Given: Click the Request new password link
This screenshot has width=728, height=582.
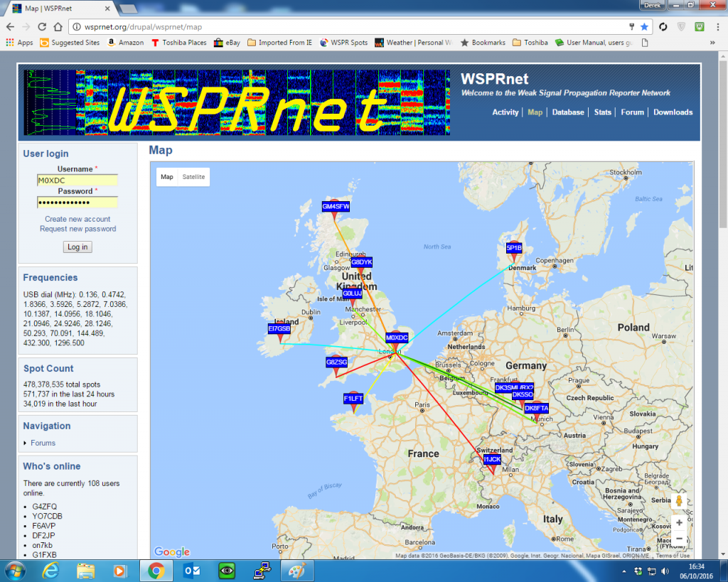Looking at the screenshot, I should click(x=78, y=229).
